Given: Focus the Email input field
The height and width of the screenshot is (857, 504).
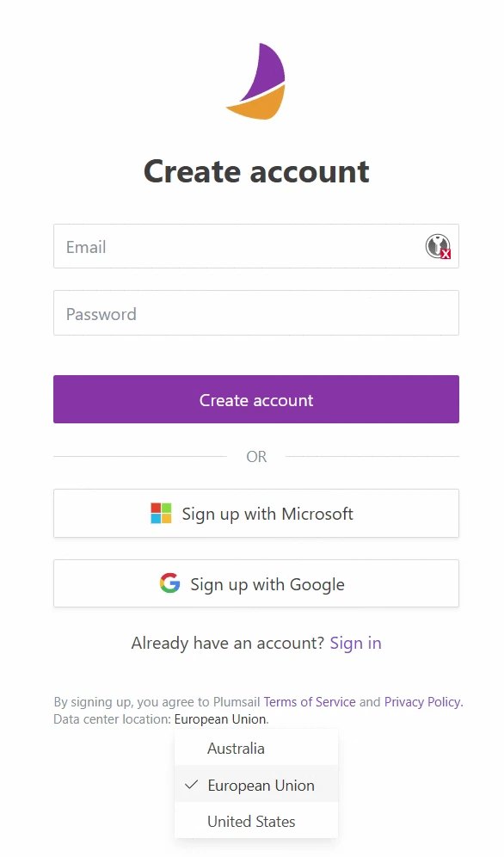Looking at the screenshot, I should (256, 246).
